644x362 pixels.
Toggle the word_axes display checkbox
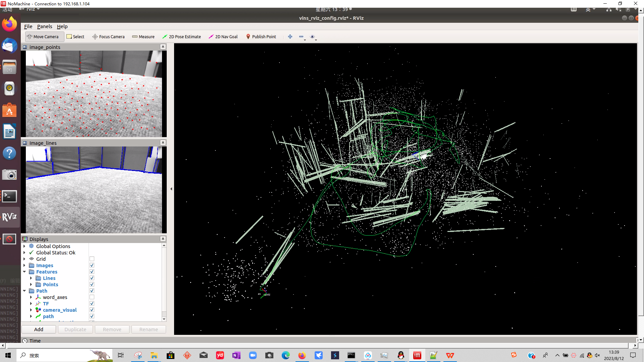92,297
